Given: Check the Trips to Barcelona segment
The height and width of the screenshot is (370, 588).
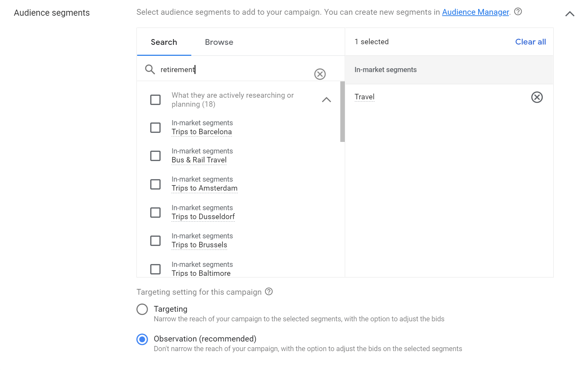Looking at the screenshot, I should click(x=155, y=127).
